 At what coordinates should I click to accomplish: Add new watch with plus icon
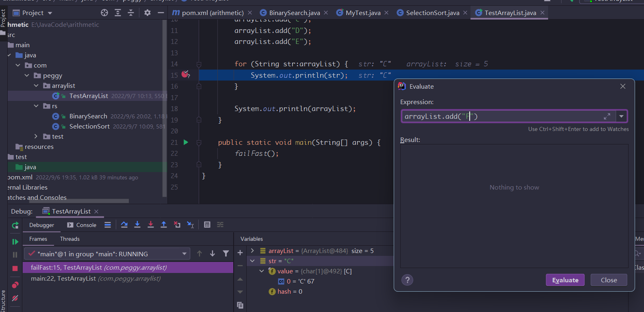(240, 253)
